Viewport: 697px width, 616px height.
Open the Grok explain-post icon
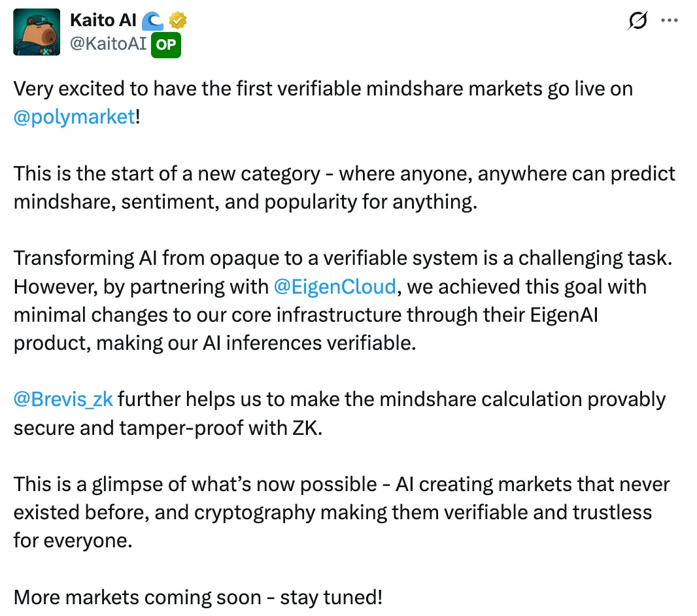[637, 22]
